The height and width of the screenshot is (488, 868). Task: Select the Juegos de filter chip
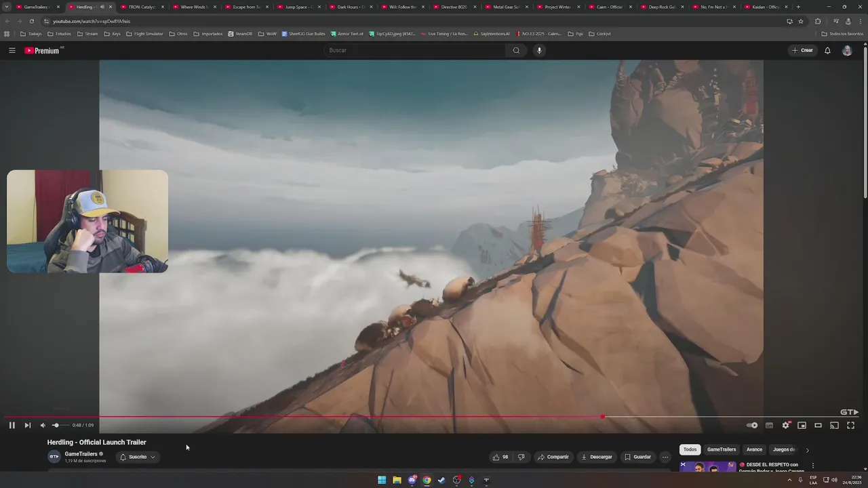784,449
